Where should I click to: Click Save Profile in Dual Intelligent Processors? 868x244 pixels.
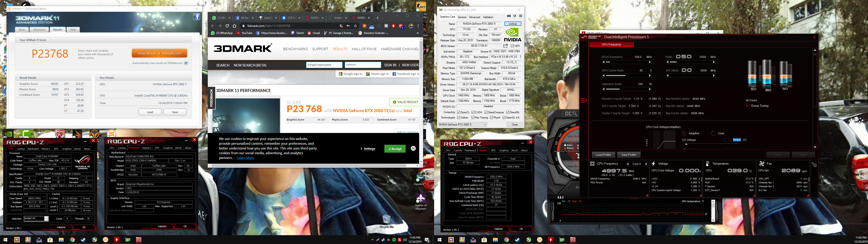coord(628,155)
